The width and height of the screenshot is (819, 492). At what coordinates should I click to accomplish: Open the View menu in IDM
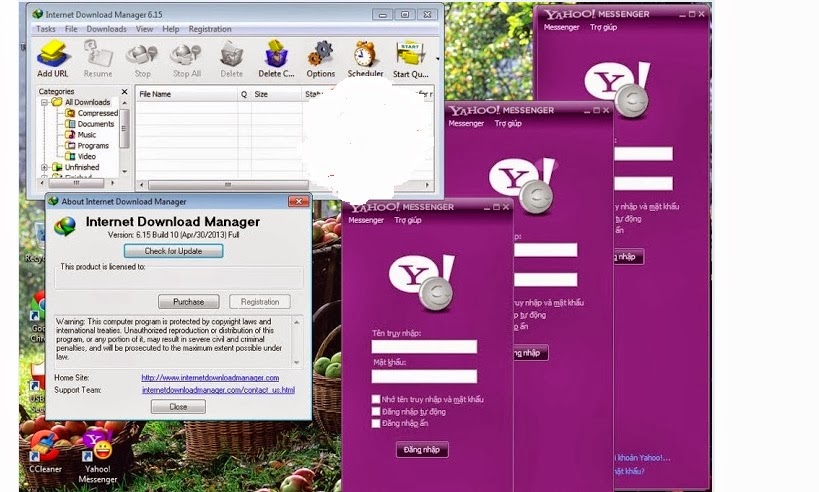(x=144, y=29)
